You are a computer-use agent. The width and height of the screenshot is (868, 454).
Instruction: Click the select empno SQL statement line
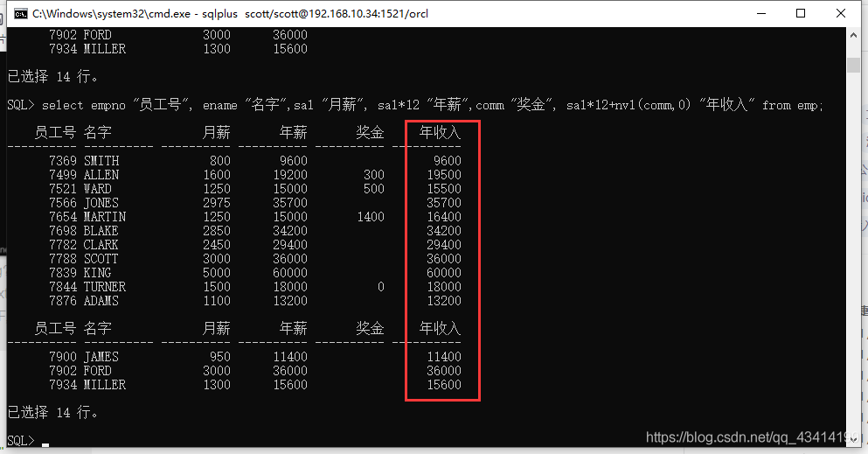tap(415, 105)
